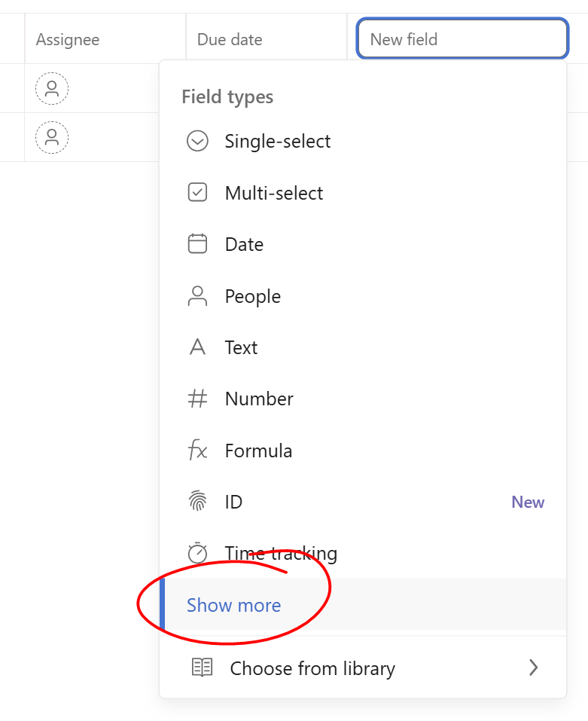The height and width of the screenshot is (721, 588).
Task: Assign a person in the first row
Action: [52, 88]
